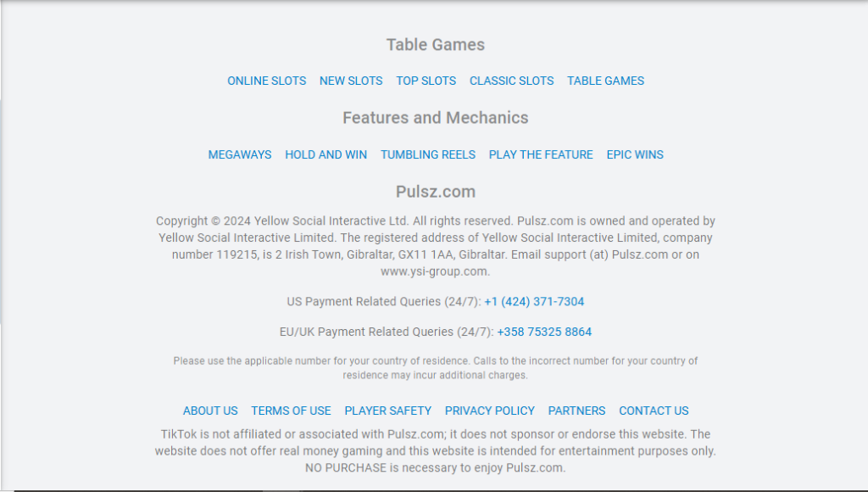Read the Privacy Policy
The image size is (868, 492).
tap(490, 411)
